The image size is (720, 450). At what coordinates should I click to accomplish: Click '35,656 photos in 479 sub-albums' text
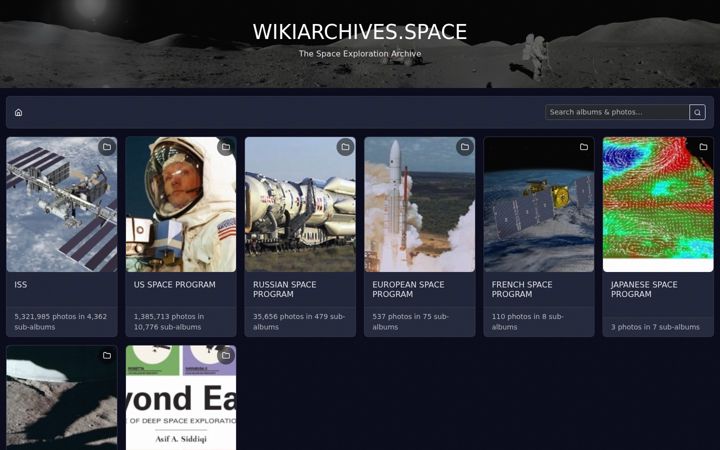tap(299, 321)
